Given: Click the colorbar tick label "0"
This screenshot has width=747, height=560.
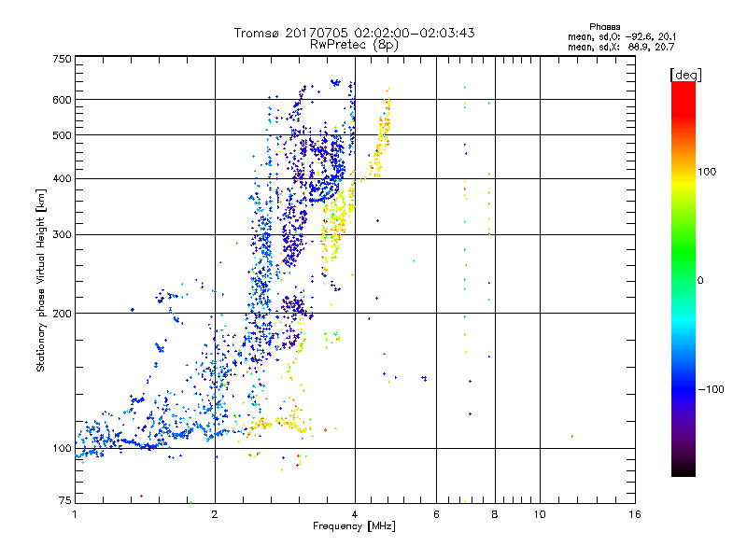Looking at the screenshot, I should pos(700,281).
